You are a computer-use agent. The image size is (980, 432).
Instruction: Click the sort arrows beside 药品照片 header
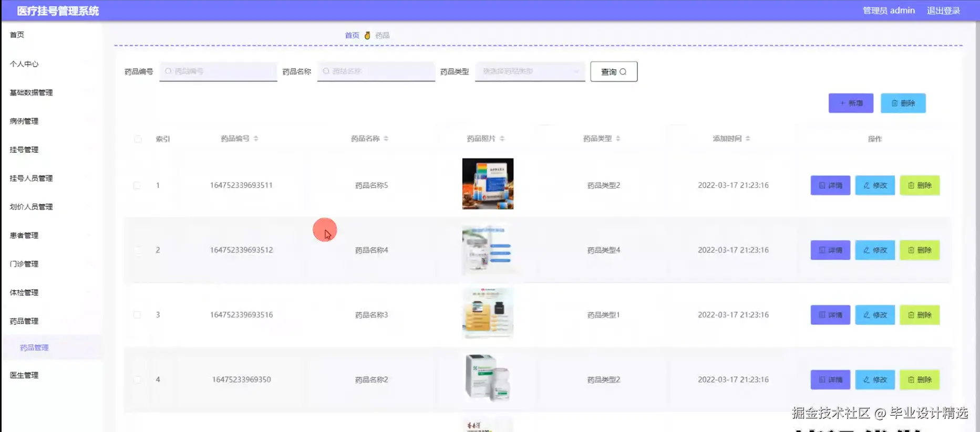502,139
